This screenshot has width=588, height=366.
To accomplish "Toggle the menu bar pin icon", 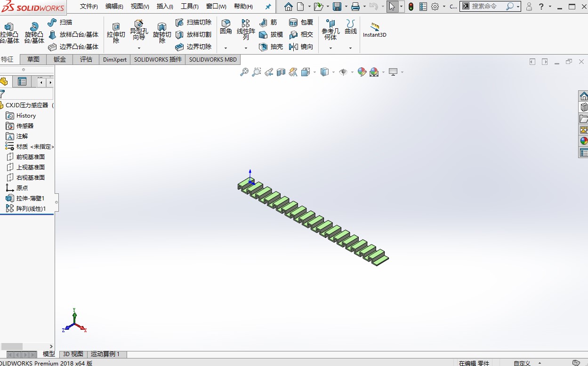I will (x=268, y=7).
